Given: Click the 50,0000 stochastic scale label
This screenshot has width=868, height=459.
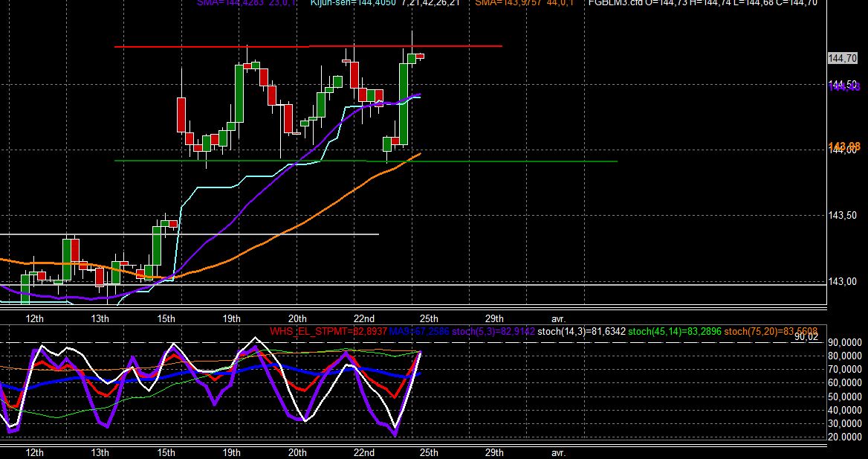Looking at the screenshot, I should [844, 397].
